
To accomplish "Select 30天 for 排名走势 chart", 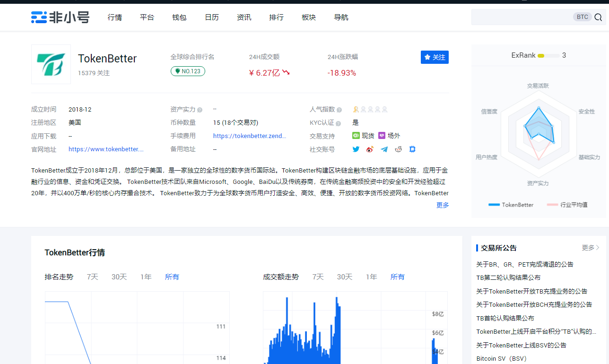I will [x=119, y=277].
